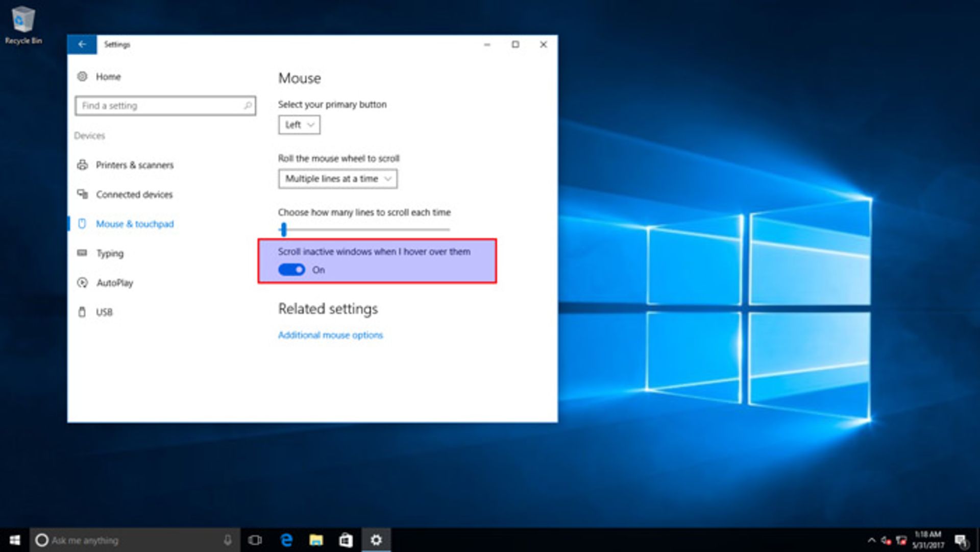The height and width of the screenshot is (552, 980).
Task: Click the Cortana circle icon
Action: (42, 540)
